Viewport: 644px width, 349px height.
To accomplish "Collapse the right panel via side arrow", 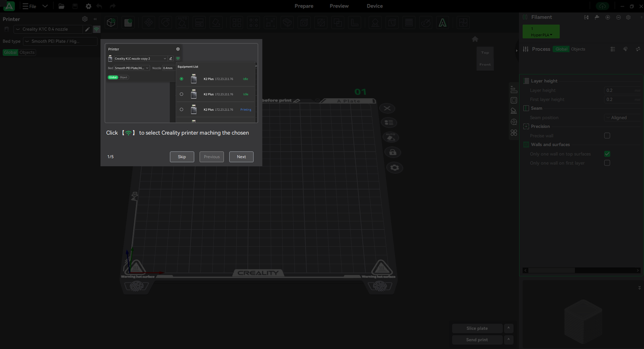I will tap(517, 50).
